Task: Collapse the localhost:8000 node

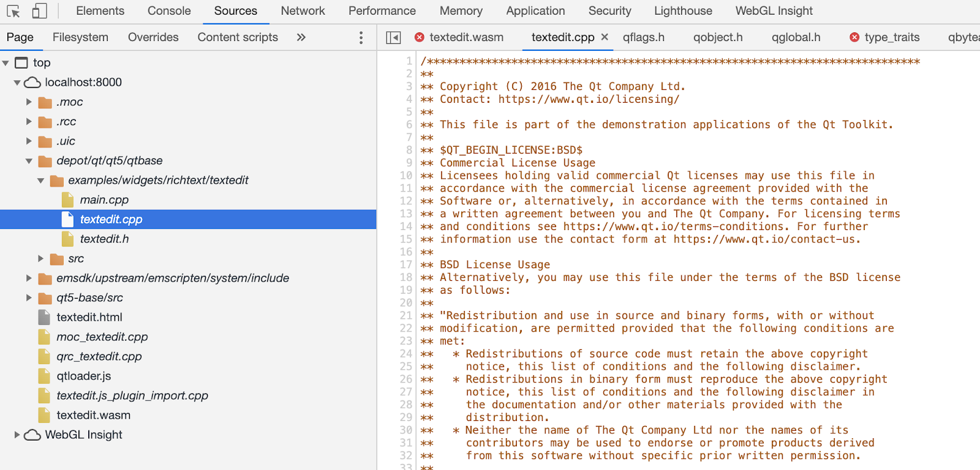Action: click(x=17, y=83)
